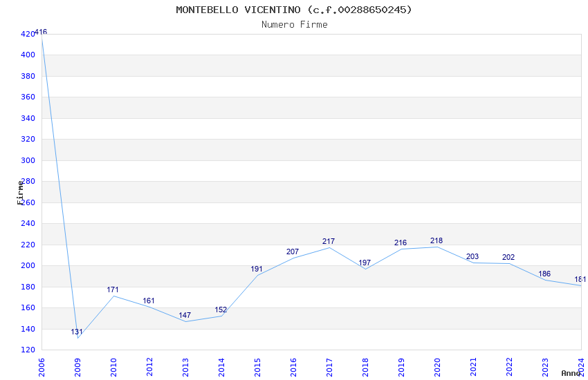Screen dimensions: 588x380
Task: Select data label 131 for 2009
Action: [x=77, y=332]
